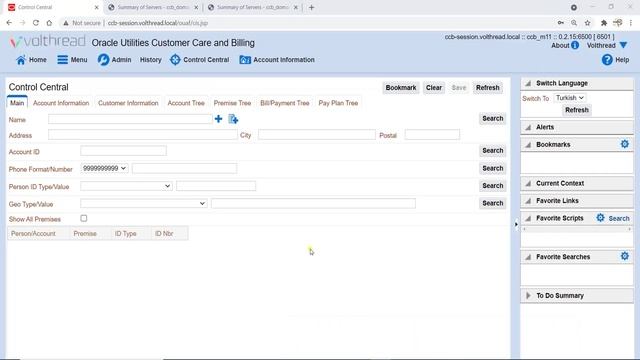Screen dimensions: 640x360
Task: Open browser extensions puzzle icon
Action: (x=604, y=23)
